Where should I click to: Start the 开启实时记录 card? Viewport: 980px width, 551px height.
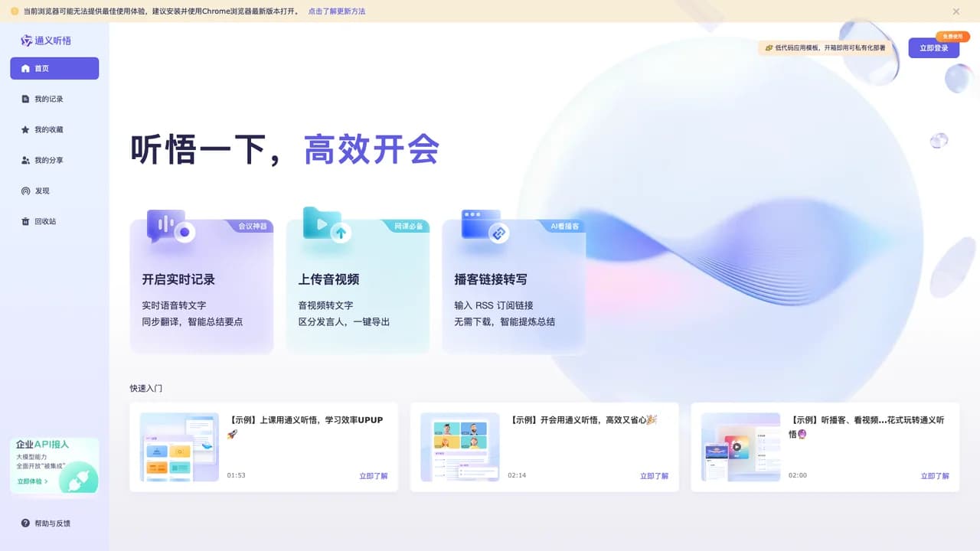click(201, 286)
